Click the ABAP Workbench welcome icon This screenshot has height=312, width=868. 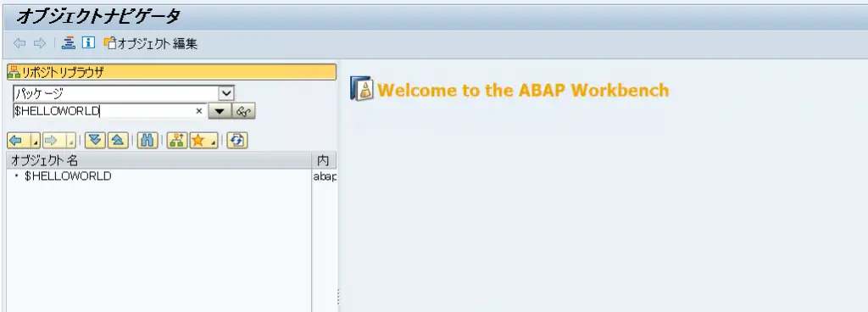pos(362,89)
